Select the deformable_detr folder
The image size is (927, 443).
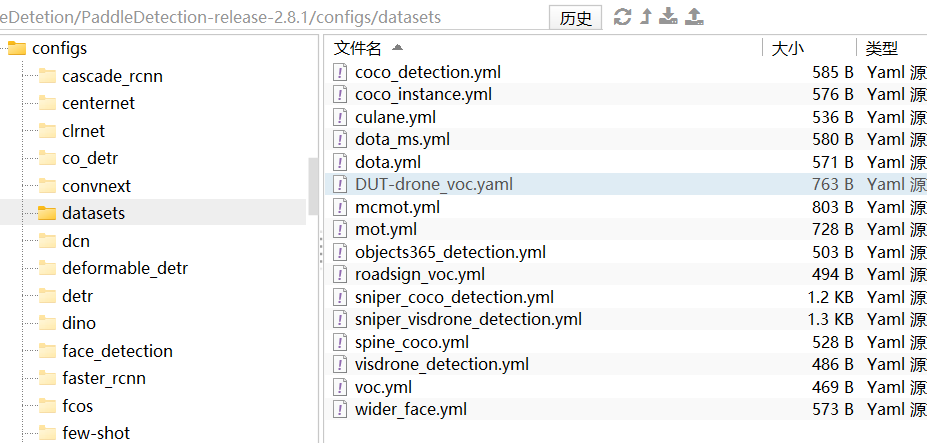(125, 268)
